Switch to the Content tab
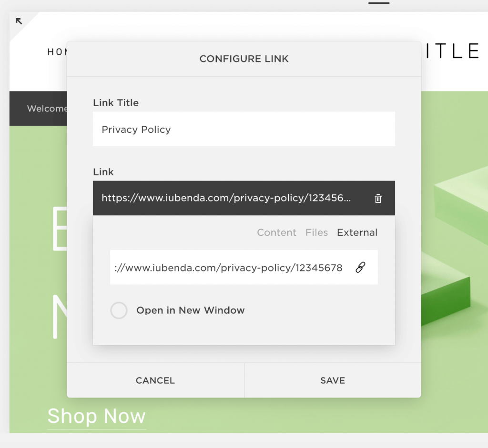Screen dimensions: 488x448 (276, 232)
